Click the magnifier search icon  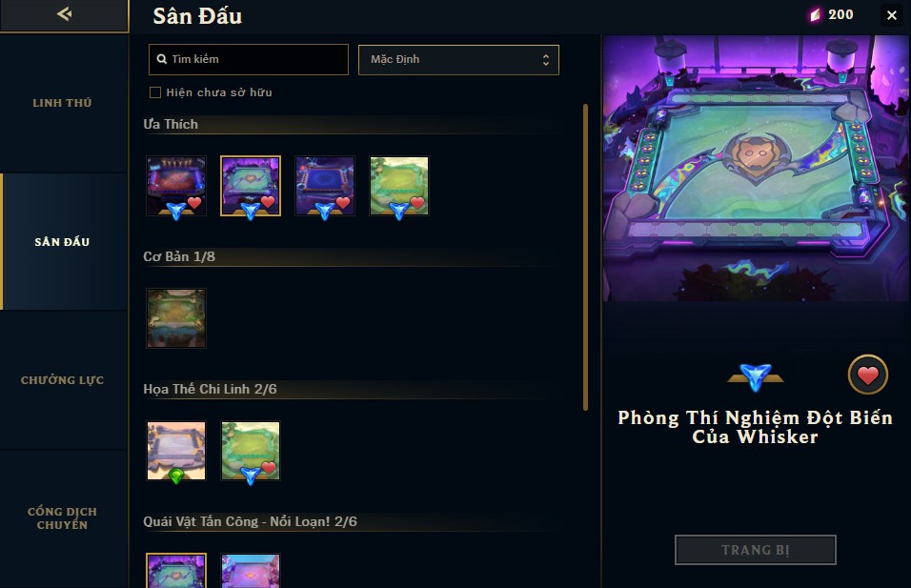[x=161, y=59]
